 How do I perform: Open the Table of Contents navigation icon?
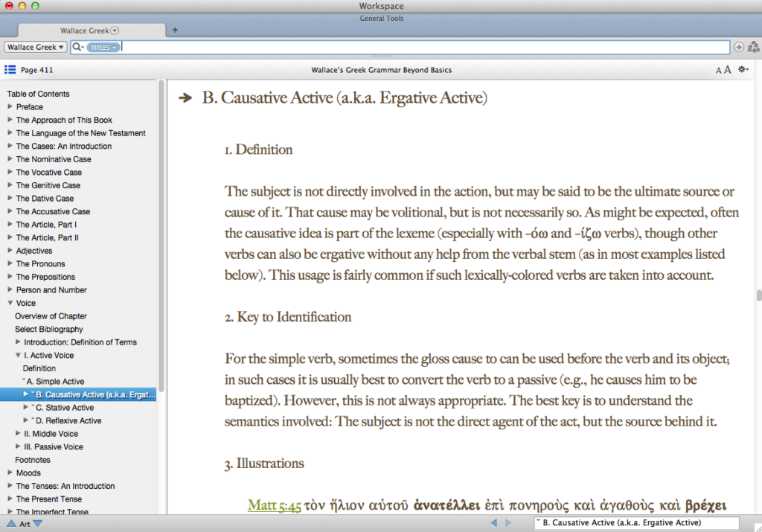pyautogui.click(x=10, y=69)
